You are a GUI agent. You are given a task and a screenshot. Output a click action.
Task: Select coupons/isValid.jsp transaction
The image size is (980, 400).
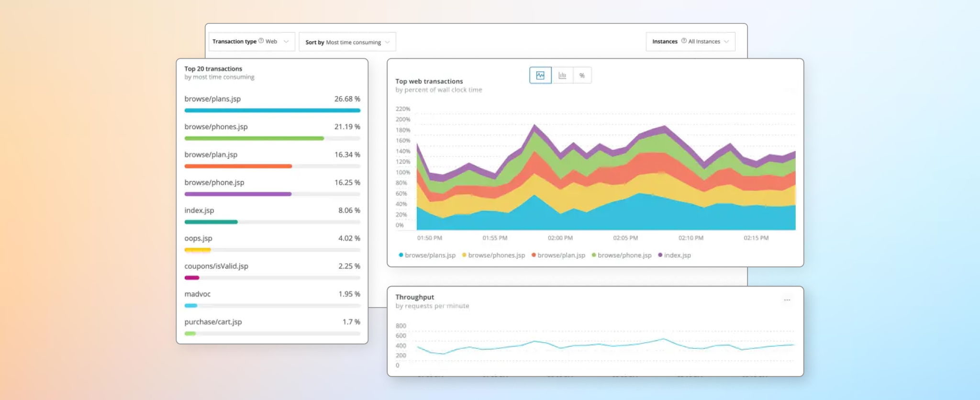216,266
